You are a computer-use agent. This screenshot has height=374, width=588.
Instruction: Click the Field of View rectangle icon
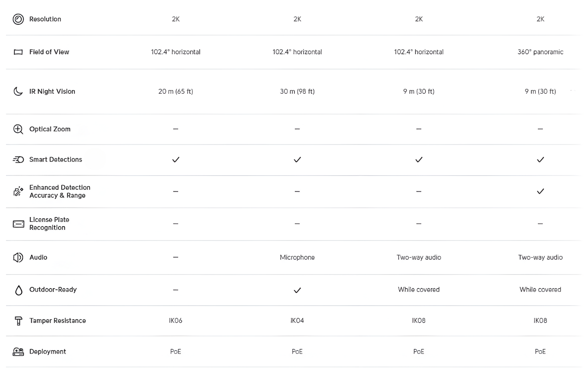pos(18,52)
